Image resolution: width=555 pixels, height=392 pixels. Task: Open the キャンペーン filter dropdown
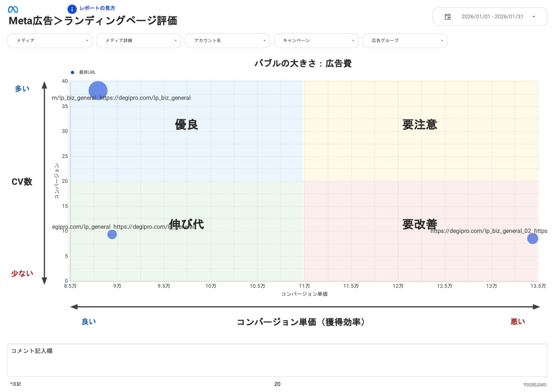[x=316, y=40]
